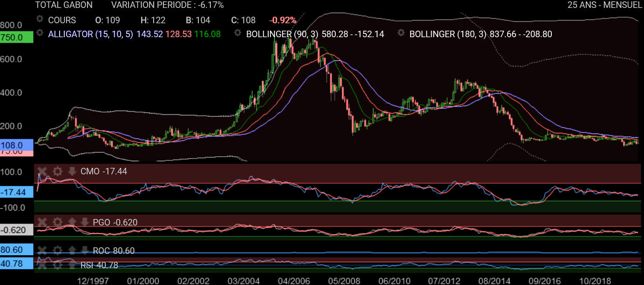Click the 08/2014 date on the time axis

[494, 280]
